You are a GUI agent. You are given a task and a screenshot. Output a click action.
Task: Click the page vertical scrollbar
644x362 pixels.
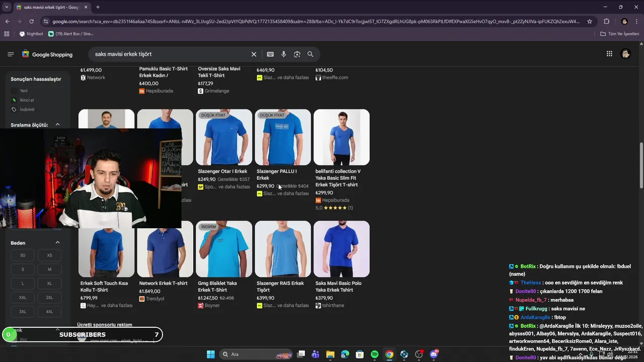tap(641, 166)
